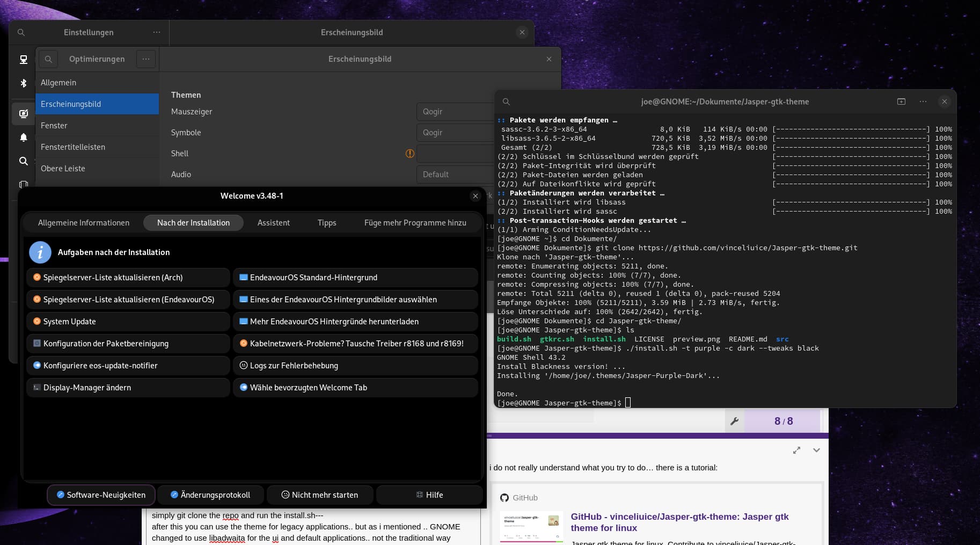The height and width of the screenshot is (545, 980).
Task: Run System Update
Action: pos(128,322)
